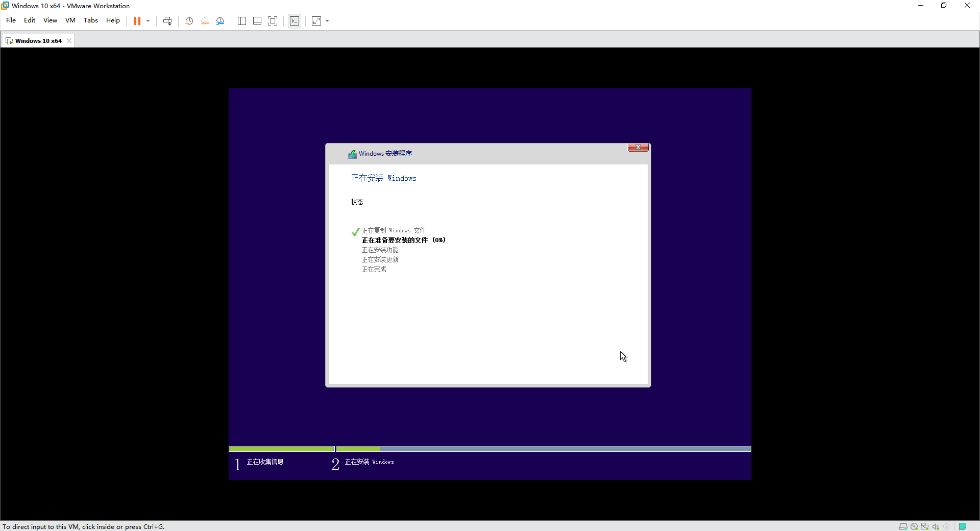The width and height of the screenshot is (980, 531).
Task: Take a snapshot with the clock-plus icon
Action: tap(189, 21)
